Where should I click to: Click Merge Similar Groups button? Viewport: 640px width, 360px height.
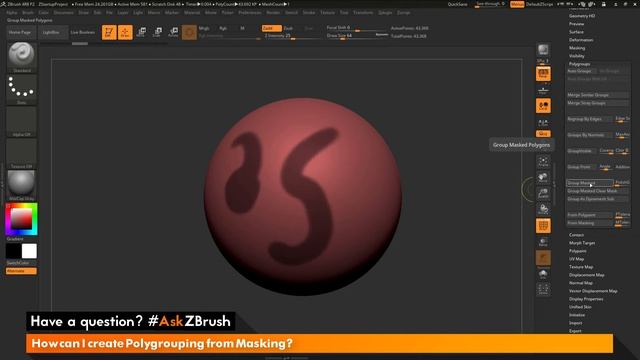click(x=598, y=95)
